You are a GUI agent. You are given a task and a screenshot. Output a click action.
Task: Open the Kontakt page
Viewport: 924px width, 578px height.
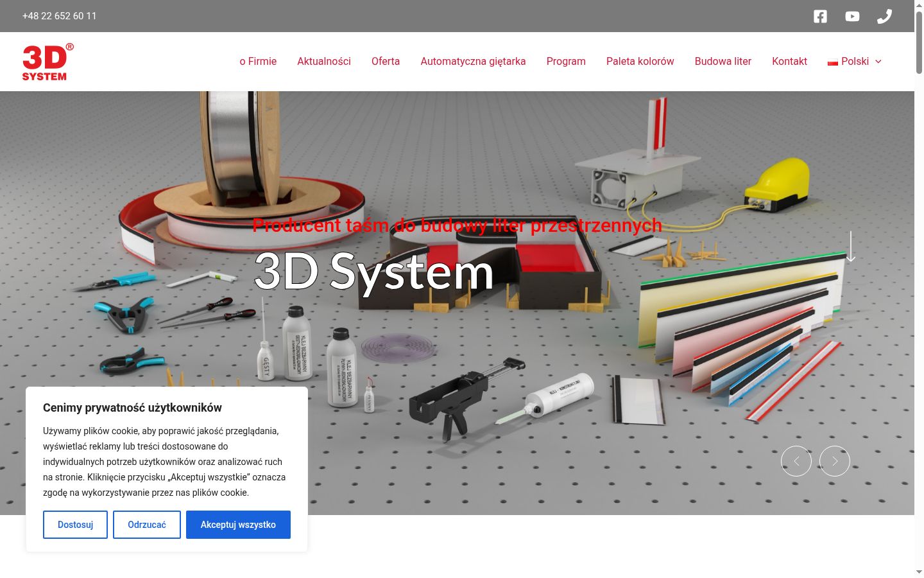(789, 62)
